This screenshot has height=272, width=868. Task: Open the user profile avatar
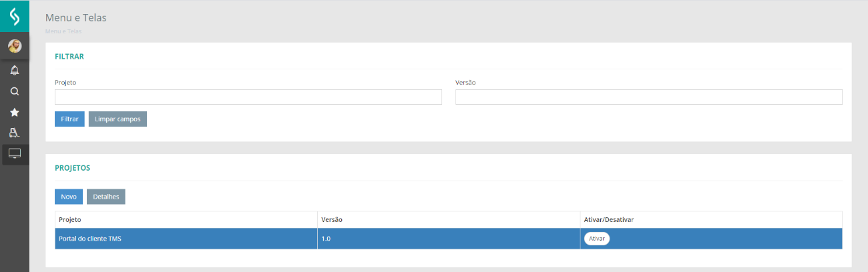[x=14, y=46]
